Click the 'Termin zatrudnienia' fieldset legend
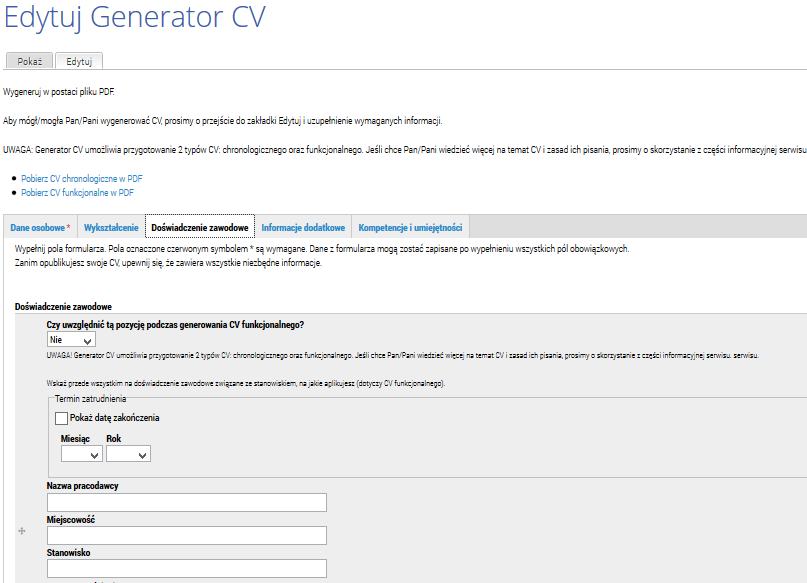Viewport: 807px width, 583px height. click(x=90, y=399)
